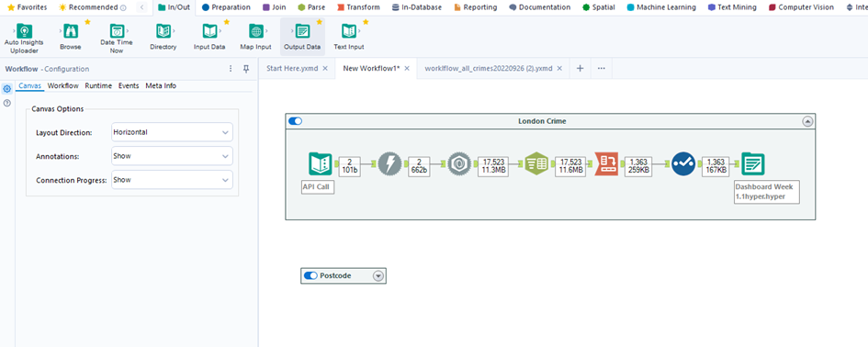Open the Preparation tool category
This screenshot has height=347, width=868.
point(226,7)
